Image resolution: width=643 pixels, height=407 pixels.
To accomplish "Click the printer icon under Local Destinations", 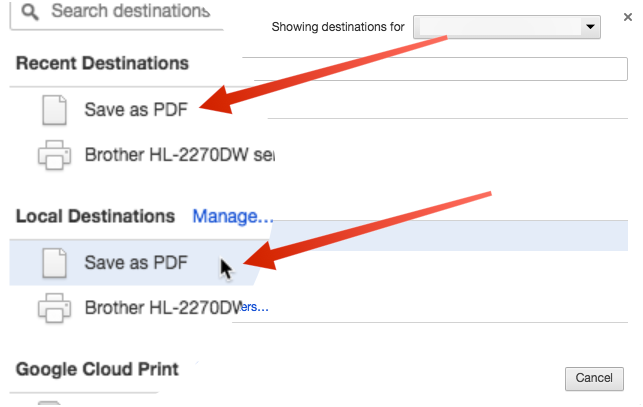I will point(55,309).
